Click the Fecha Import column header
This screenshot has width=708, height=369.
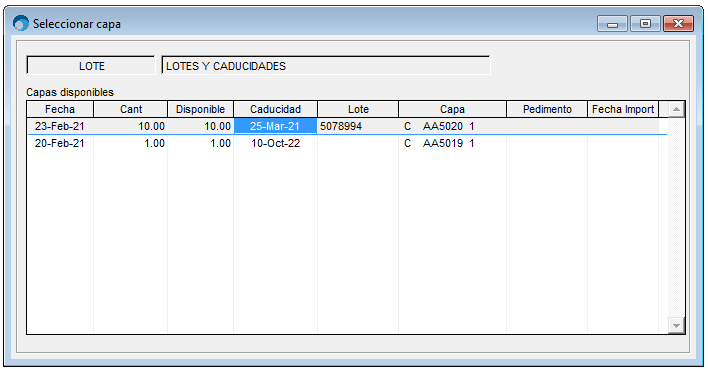pyautogui.click(x=623, y=109)
